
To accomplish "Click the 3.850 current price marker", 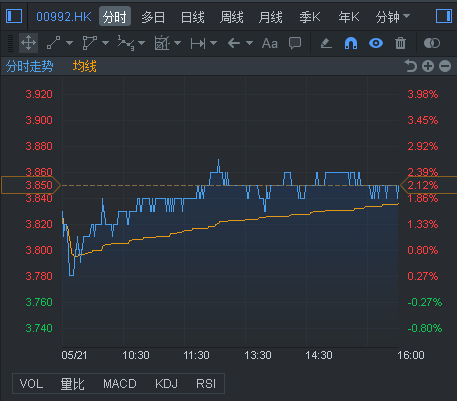I will [31, 185].
